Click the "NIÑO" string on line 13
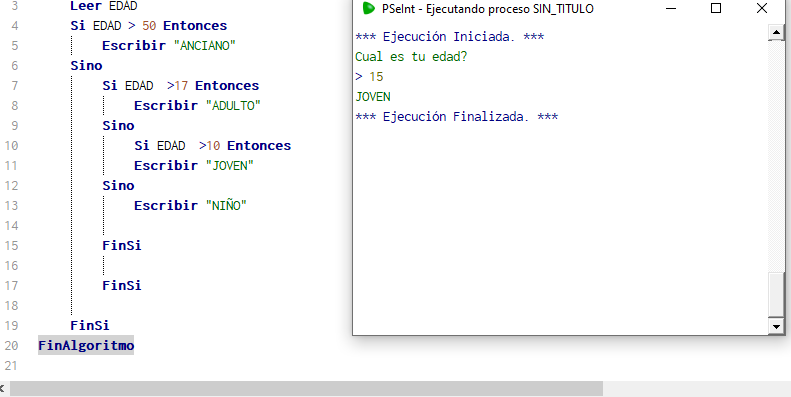 coord(226,205)
